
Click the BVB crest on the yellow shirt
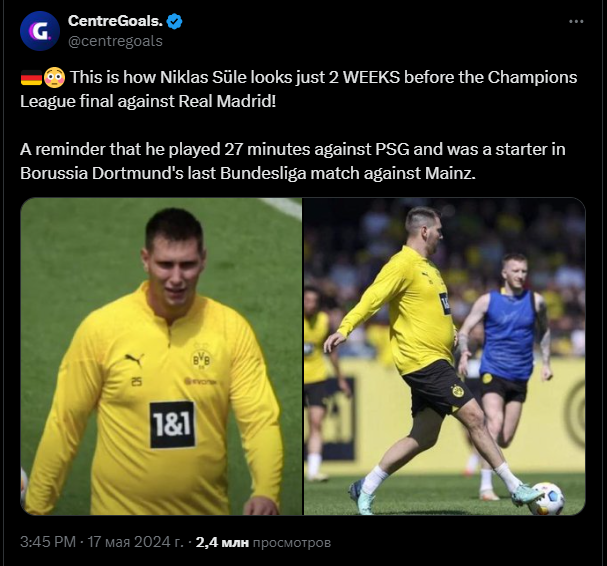click(x=201, y=358)
